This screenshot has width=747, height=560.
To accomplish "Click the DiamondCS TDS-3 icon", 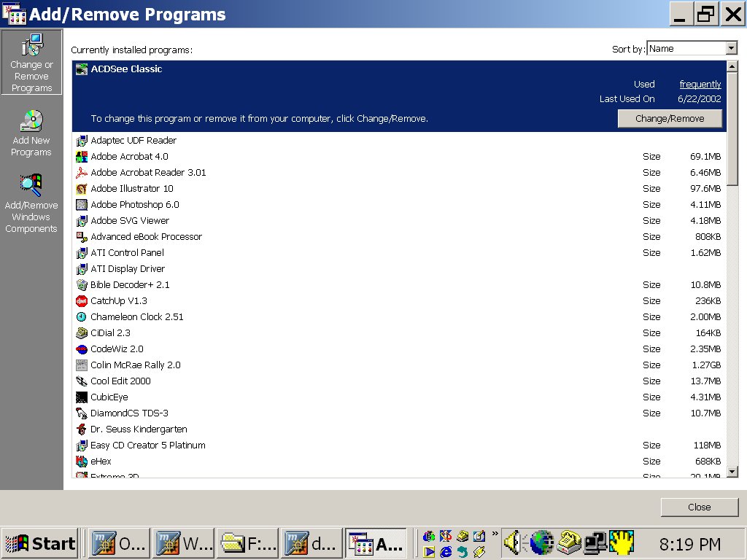I will click(x=82, y=413).
